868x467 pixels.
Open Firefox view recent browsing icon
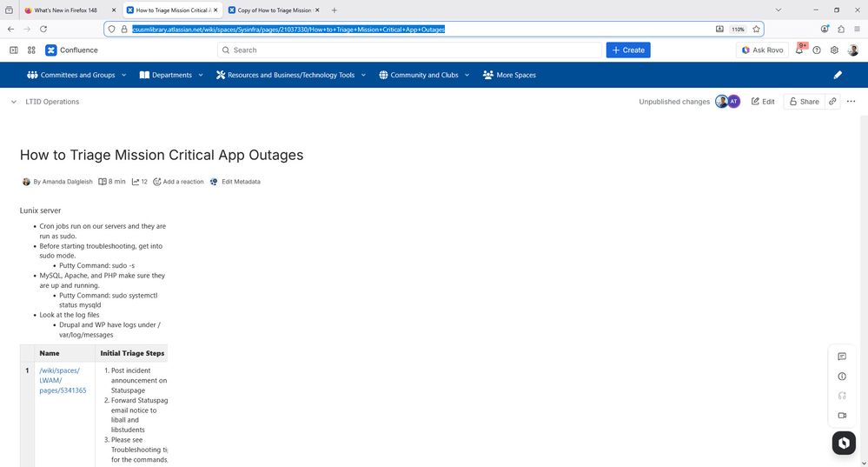9,10
